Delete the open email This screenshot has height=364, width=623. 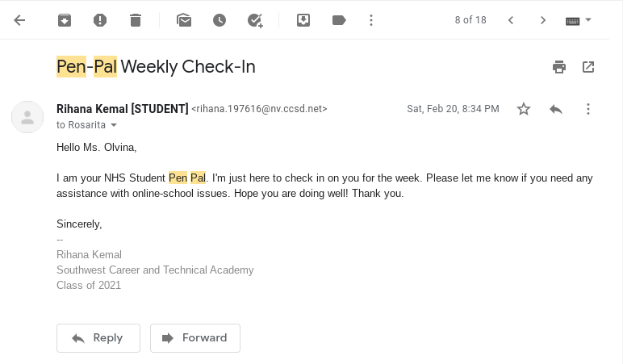click(136, 20)
